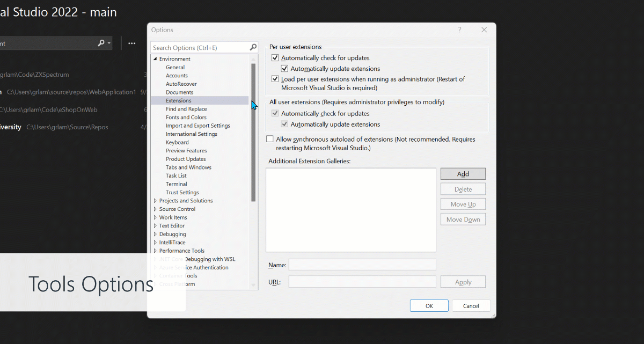This screenshot has height=344, width=644.
Task: Click OK to confirm options
Action: [429, 306]
